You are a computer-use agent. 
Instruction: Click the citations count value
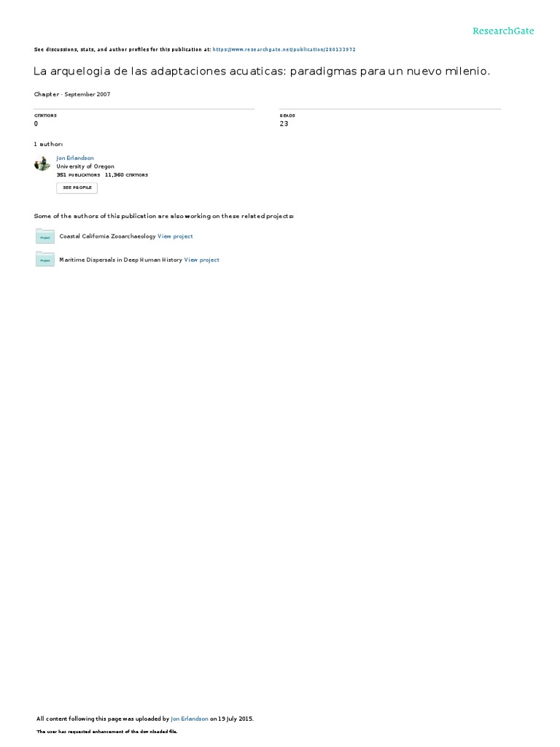coord(36,124)
